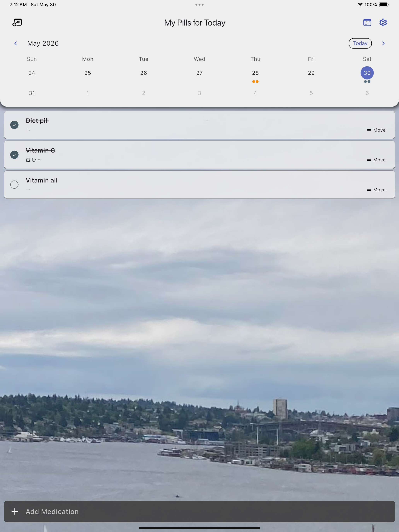Tap Move handle on Diet pill

point(376,130)
